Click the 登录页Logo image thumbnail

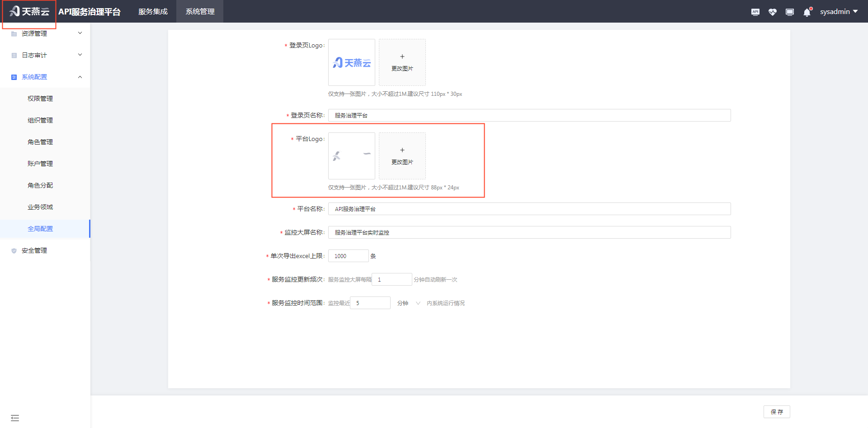351,62
